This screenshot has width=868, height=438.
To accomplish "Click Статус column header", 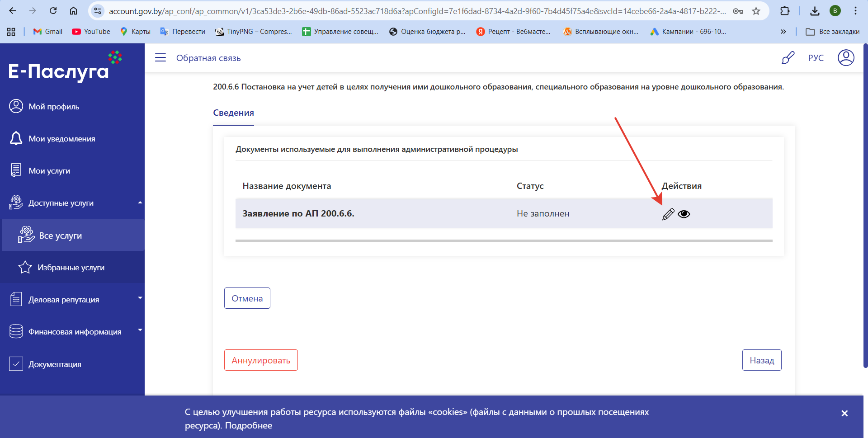I will pos(530,186).
